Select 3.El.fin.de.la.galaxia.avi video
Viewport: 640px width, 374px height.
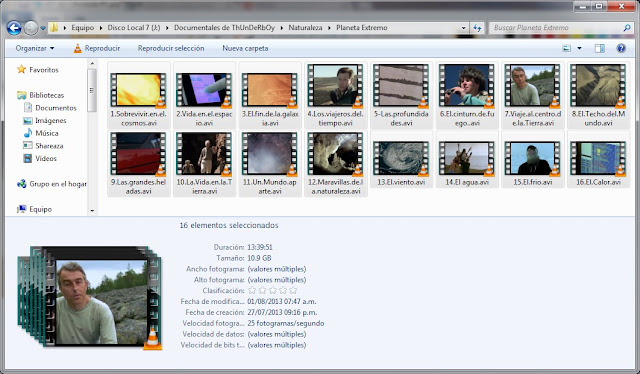coord(270,95)
